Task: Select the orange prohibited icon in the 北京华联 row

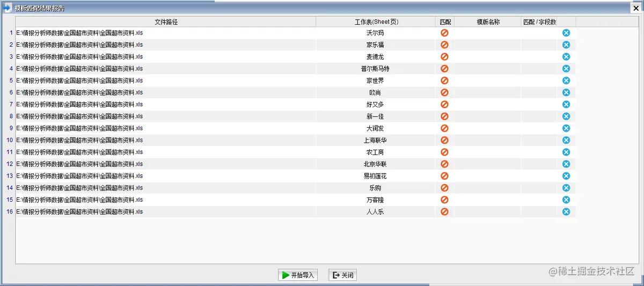Action: tap(444, 164)
